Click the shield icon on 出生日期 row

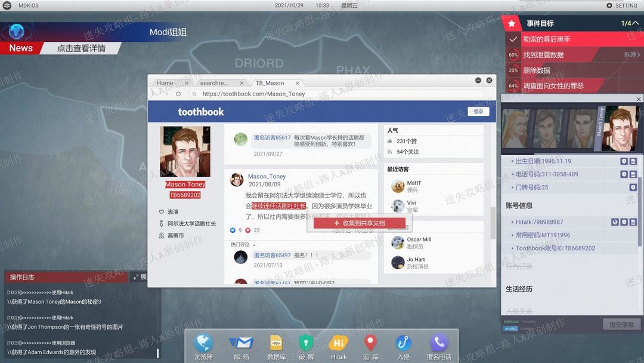coord(624,162)
